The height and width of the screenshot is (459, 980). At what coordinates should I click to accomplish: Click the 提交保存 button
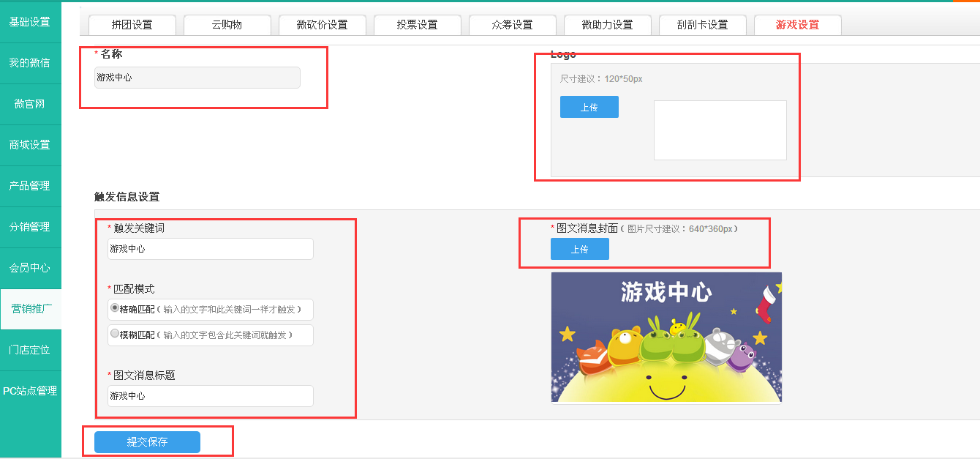click(x=147, y=442)
